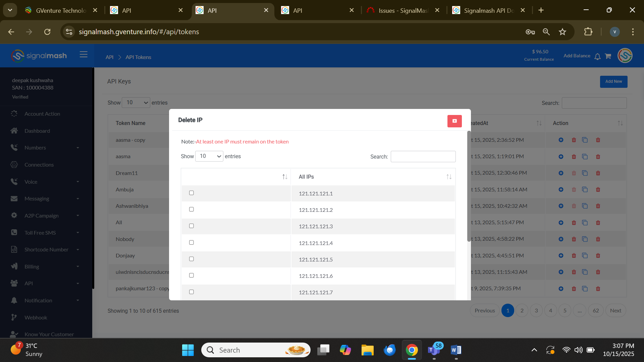Viewport: 644px width, 362px height.
Task: Check the box for IP 121.121.121.1
Action: pos(192,193)
